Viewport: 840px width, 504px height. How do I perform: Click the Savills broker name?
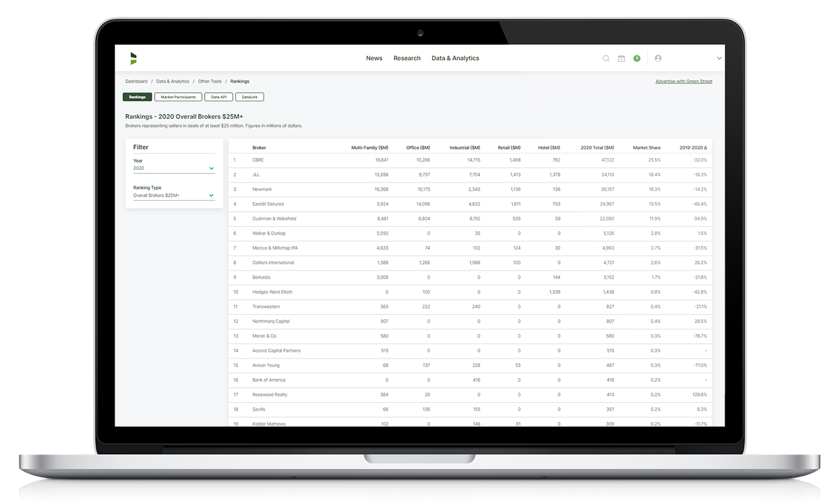coord(259,409)
